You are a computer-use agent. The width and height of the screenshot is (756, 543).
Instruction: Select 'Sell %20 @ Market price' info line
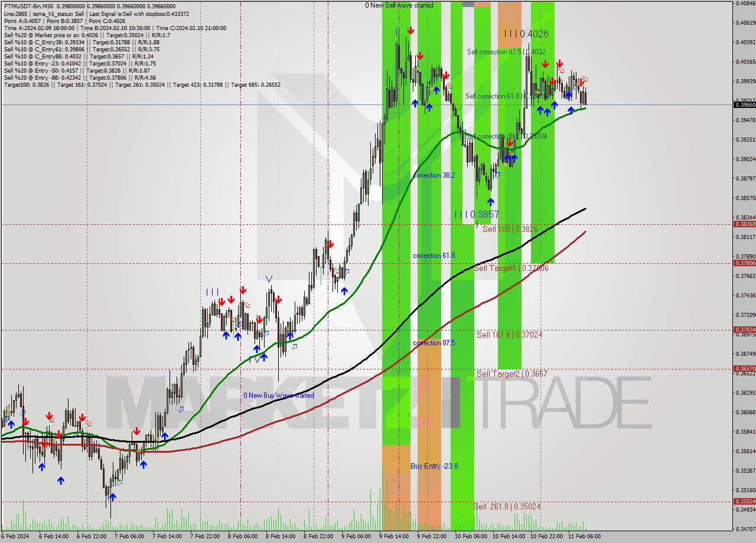point(87,35)
